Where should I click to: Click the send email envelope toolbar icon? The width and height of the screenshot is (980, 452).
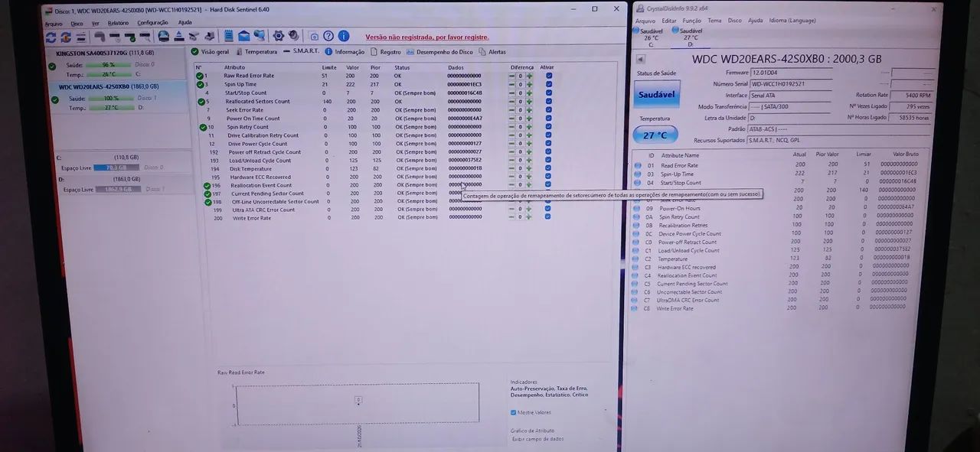tap(244, 36)
